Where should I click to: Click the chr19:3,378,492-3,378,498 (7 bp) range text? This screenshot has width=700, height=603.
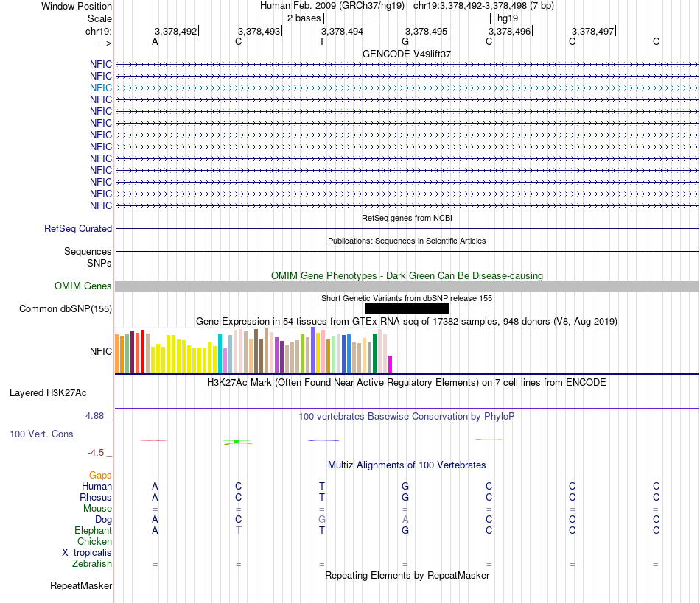[x=483, y=6]
